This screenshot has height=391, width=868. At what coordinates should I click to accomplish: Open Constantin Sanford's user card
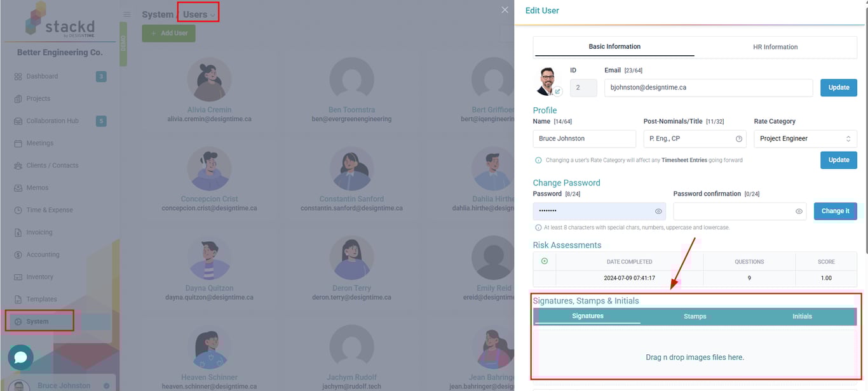tap(351, 180)
